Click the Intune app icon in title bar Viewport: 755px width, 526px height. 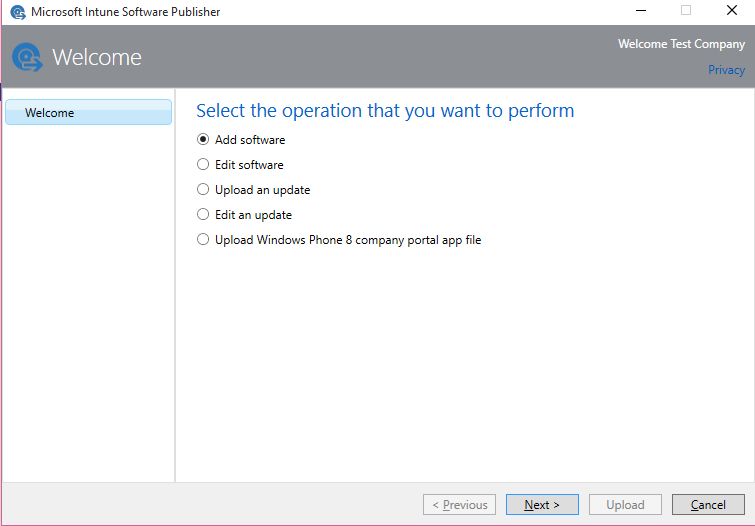click(x=17, y=12)
